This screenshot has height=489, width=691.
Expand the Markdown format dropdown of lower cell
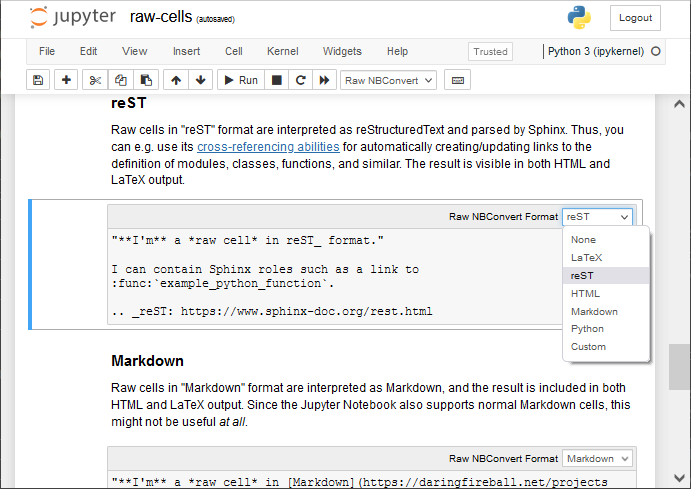(x=597, y=458)
